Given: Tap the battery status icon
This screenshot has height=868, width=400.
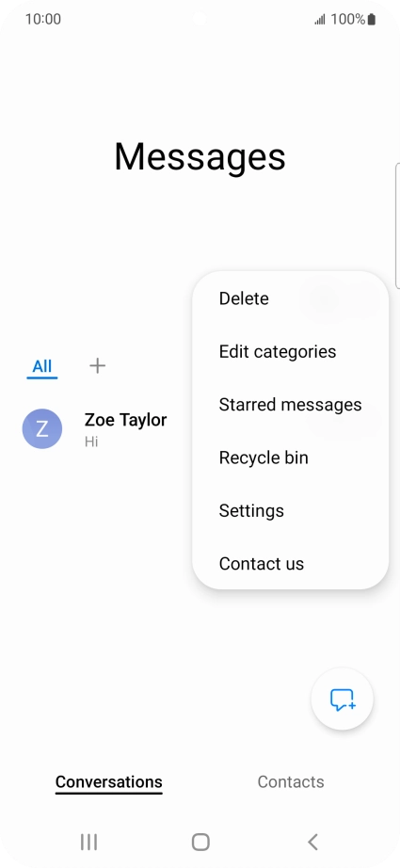Looking at the screenshot, I should [x=371, y=20].
